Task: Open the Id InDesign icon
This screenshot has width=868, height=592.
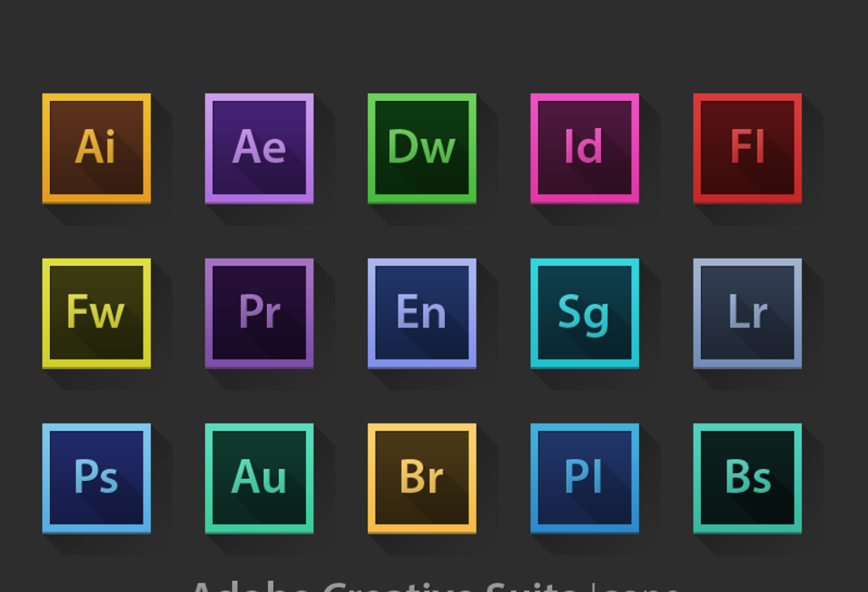Action: click(x=585, y=148)
